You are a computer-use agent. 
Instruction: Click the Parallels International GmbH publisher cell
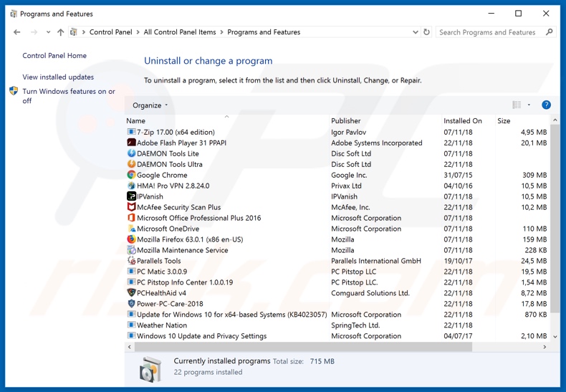[x=376, y=261]
